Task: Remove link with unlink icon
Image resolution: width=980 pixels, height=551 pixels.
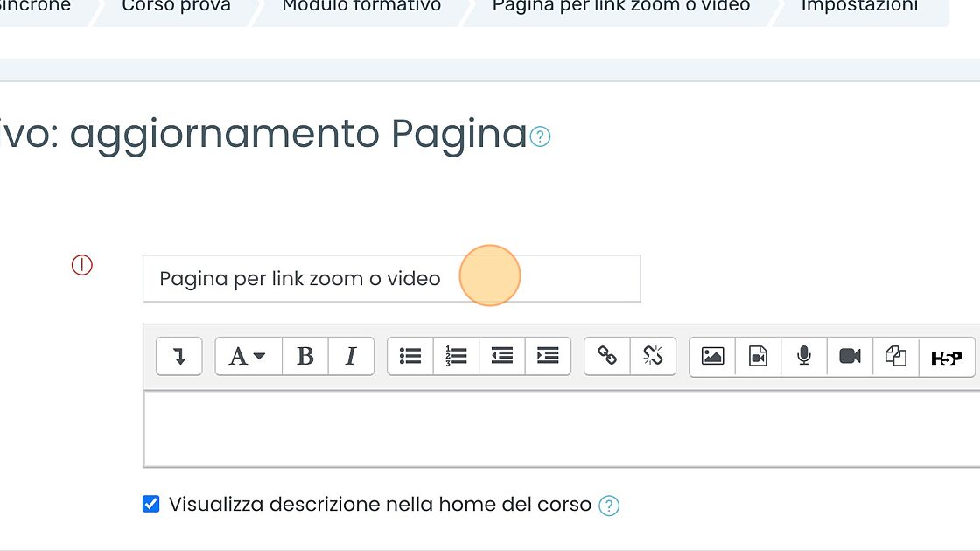Action: tap(653, 356)
